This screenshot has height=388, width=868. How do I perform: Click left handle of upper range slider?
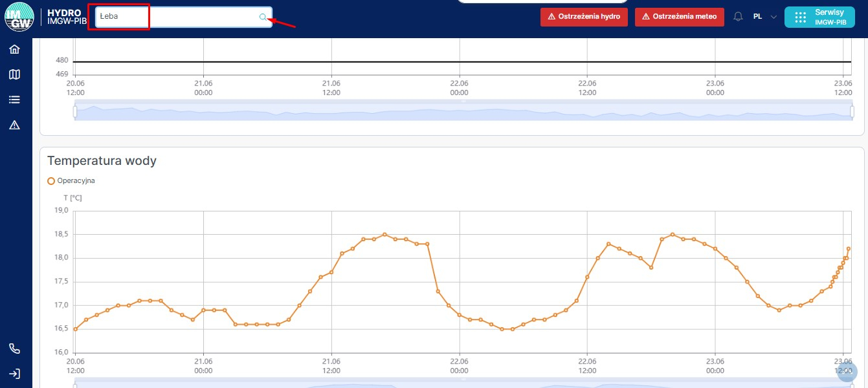pyautogui.click(x=75, y=112)
